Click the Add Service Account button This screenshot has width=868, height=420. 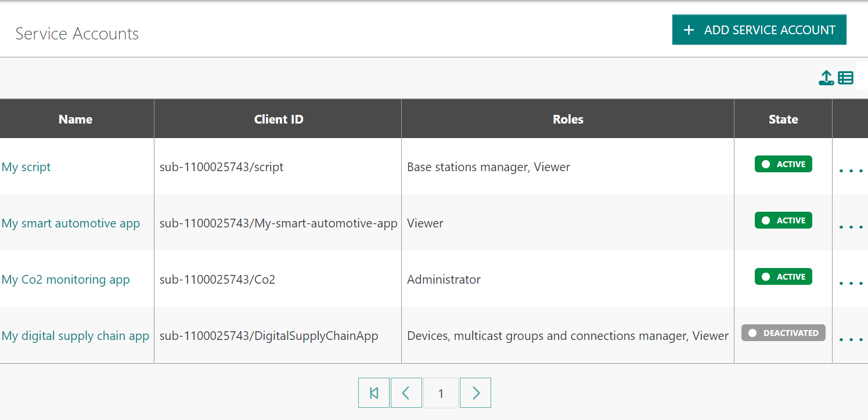(759, 30)
